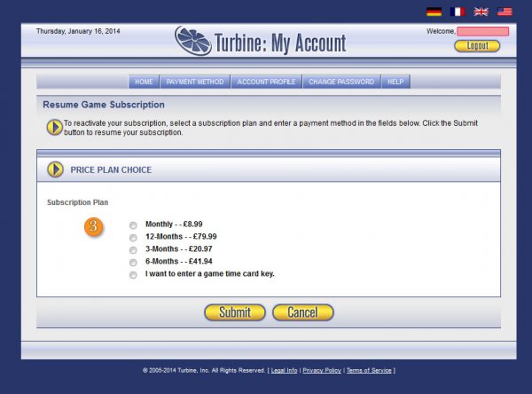Viewport: 532px width, 394px height.
Task: Click the Price Plan Choice heading text
Action: (111, 169)
